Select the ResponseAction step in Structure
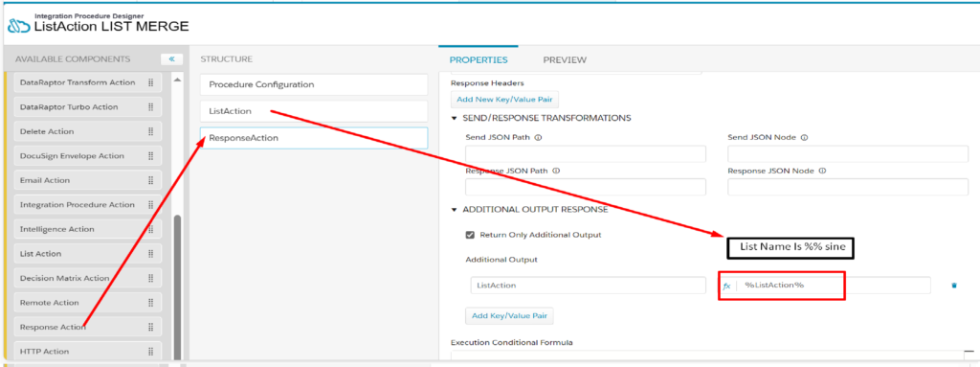 point(314,138)
